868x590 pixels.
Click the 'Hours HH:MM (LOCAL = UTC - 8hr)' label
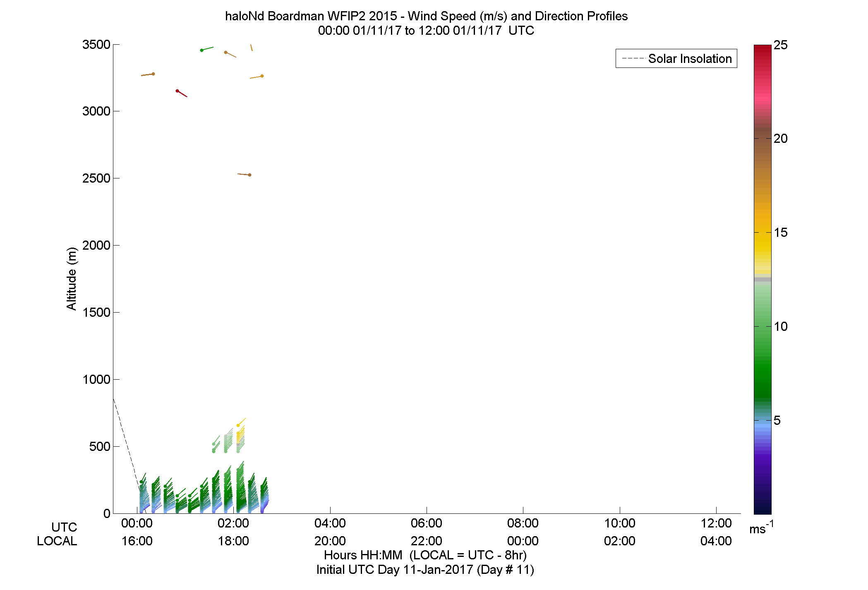pos(425,555)
